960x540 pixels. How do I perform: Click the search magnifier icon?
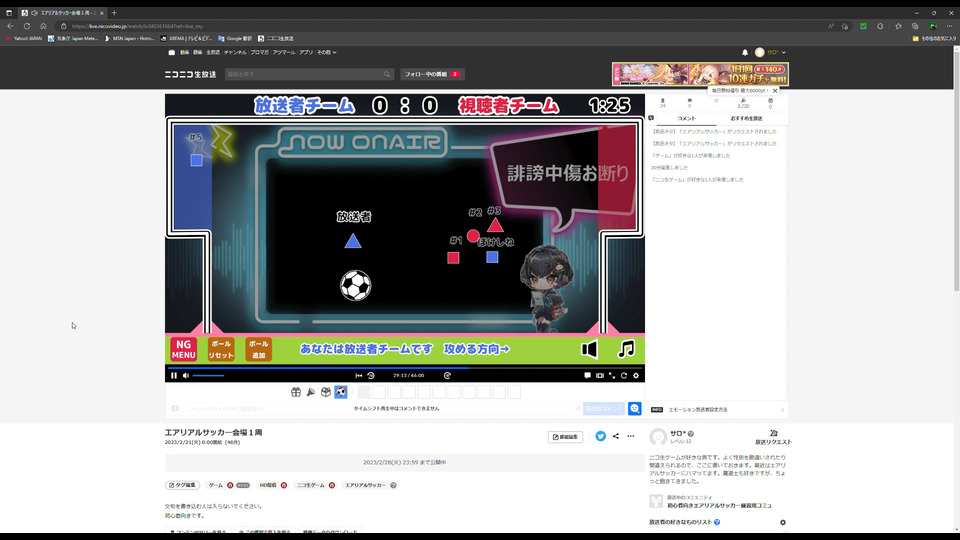(387, 74)
